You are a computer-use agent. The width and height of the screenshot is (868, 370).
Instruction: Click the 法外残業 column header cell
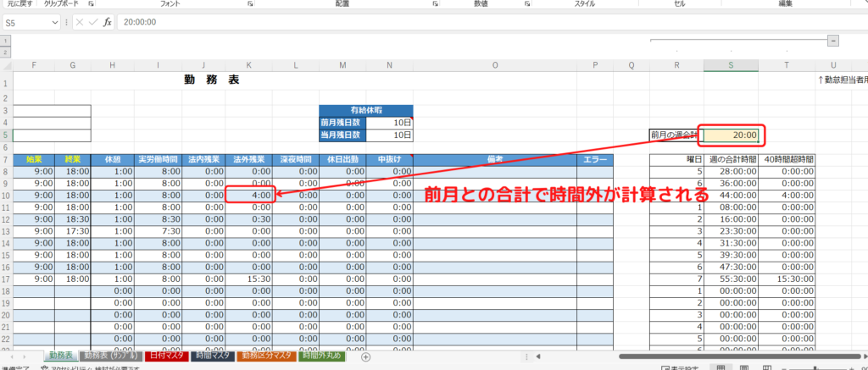[248, 159]
